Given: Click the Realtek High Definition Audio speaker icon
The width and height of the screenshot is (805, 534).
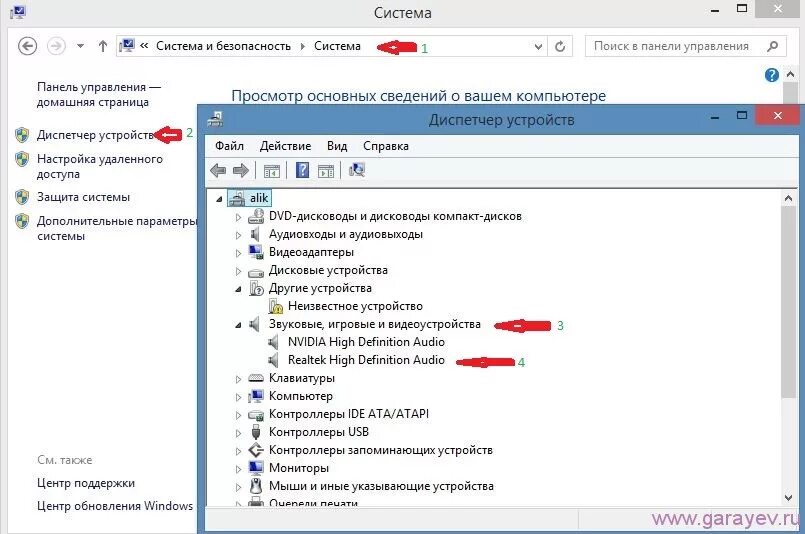Looking at the screenshot, I should tap(274, 360).
